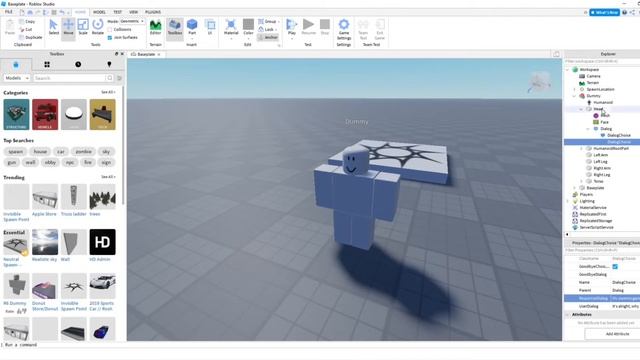Open the Terrain Editor
Image resolution: width=640 pixels, height=360 pixels.
point(156,28)
